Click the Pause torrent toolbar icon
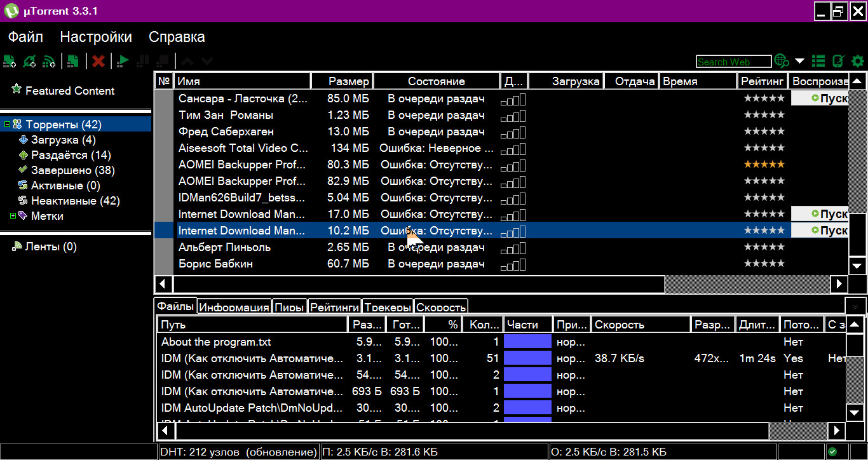The width and height of the screenshot is (868, 460). pyautogui.click(x=143, y=61)
